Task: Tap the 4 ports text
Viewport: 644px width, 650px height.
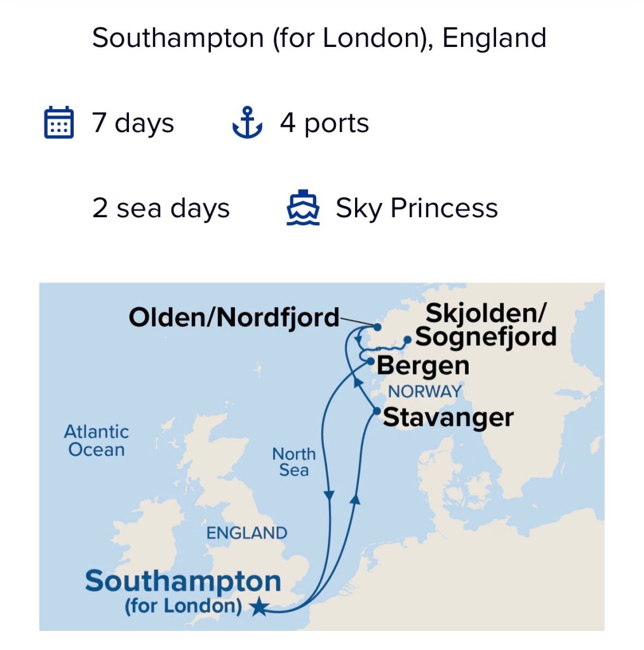Action: 324,123
